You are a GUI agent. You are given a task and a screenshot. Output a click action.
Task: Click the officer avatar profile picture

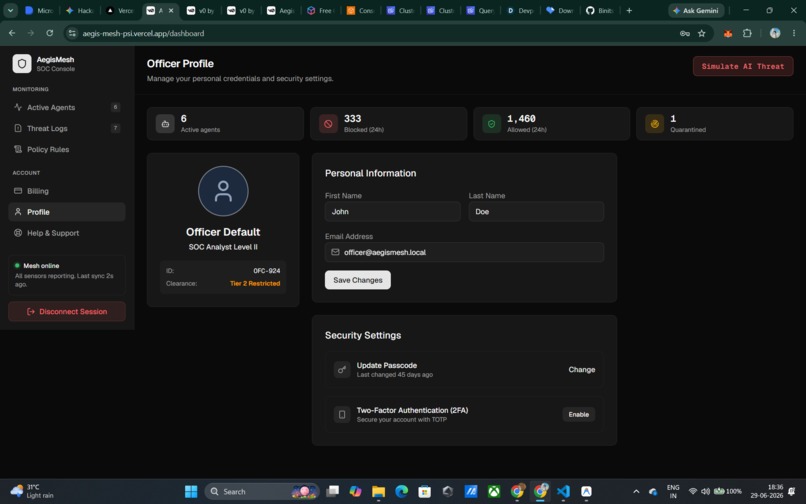click(223, 191)
